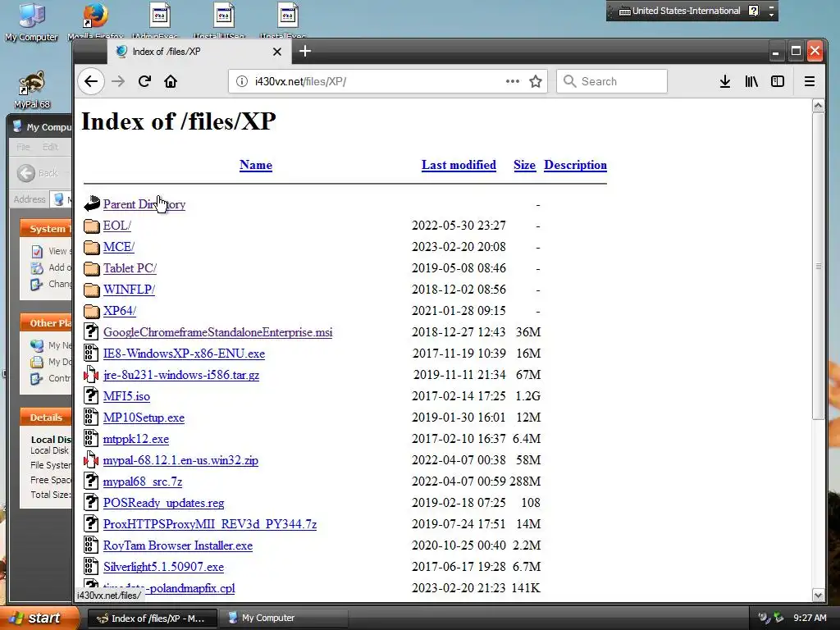Open the Windows start menu
This screenshot has width=840, height=630.
click(x=39, y=619)
